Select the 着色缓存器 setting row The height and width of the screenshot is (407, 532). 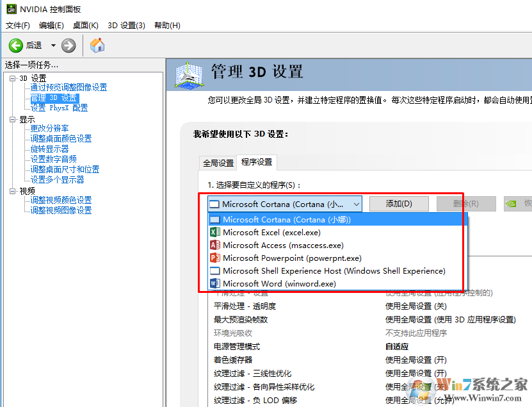[370, 360]
